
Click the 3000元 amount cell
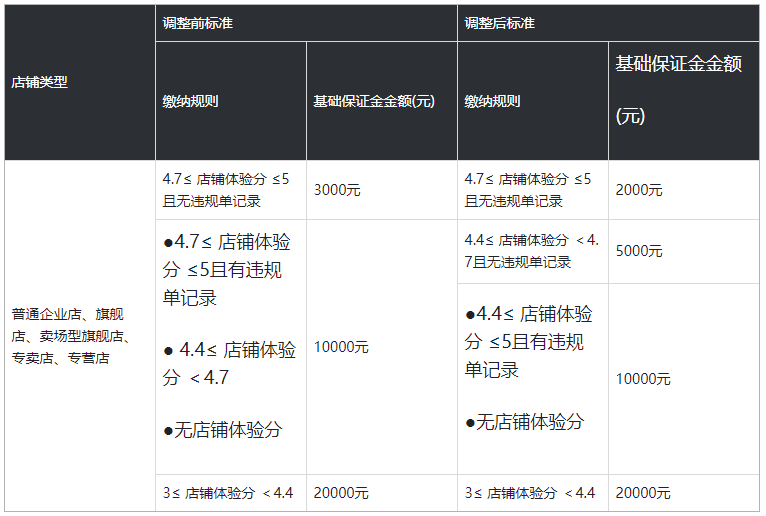pos(337,190)
